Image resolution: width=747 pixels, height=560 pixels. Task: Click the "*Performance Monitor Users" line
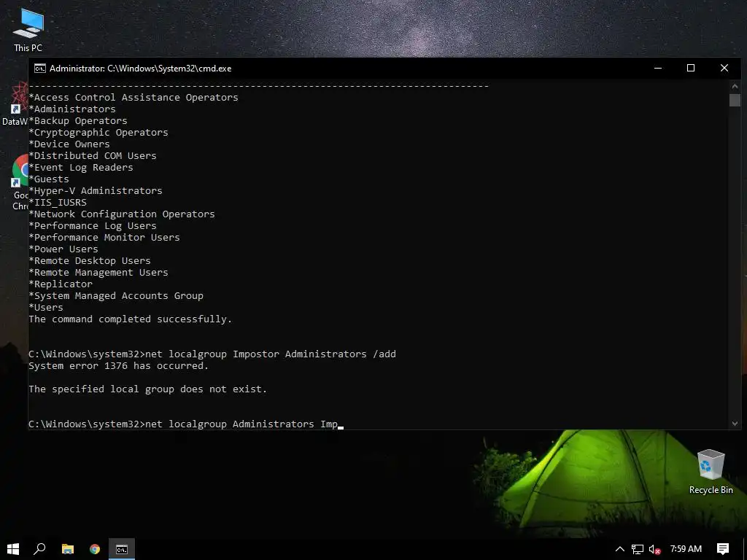coord(104,237)
